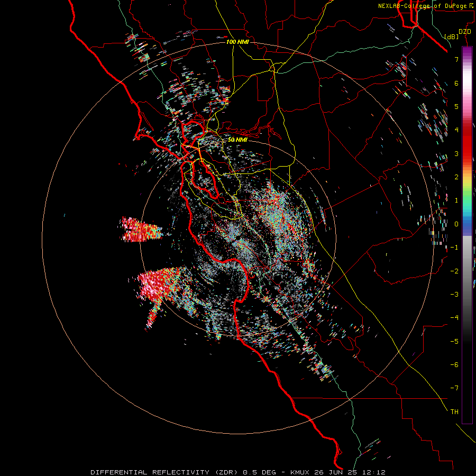Click the "3" tick on the color scale
Screen dimensions: 476x476
[x=456, y=153]
